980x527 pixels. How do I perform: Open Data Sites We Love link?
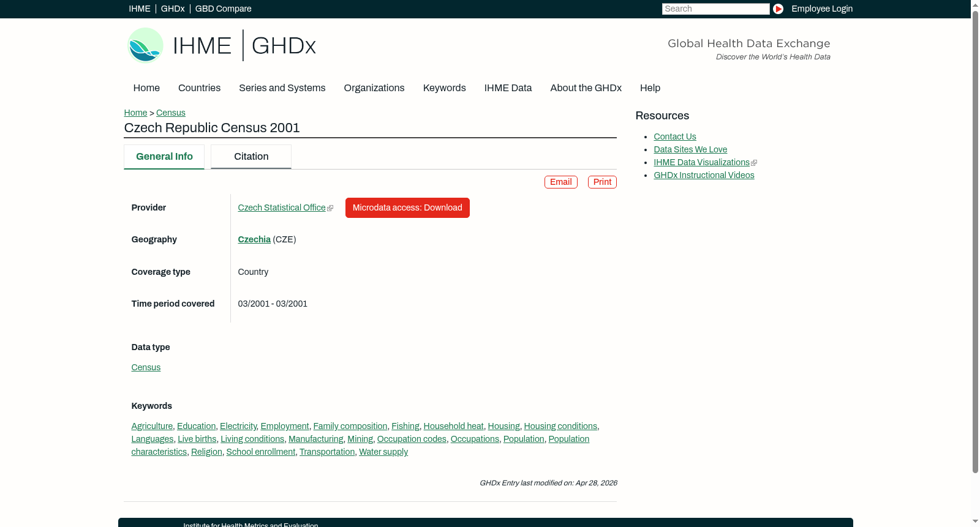pyautogui.click(x=690, y=150)
